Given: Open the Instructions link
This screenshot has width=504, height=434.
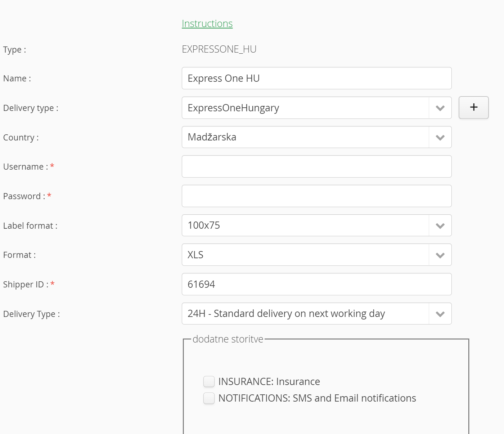Looking at the screenshot, I should click(207, 23).
